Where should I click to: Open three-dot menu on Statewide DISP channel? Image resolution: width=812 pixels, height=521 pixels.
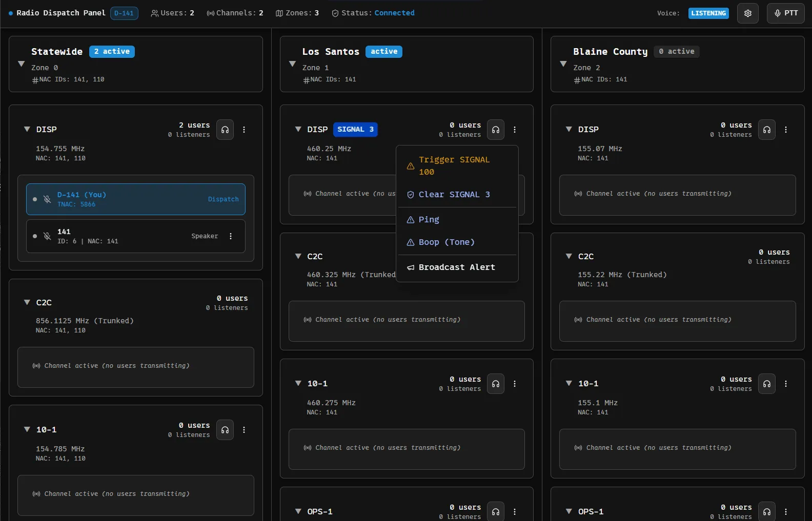click(244, 130)
